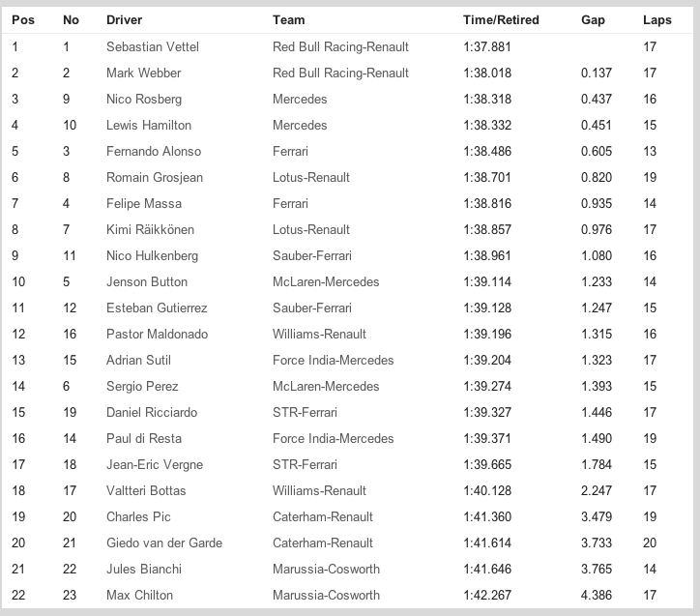Click the No column header

pos(71,20)
